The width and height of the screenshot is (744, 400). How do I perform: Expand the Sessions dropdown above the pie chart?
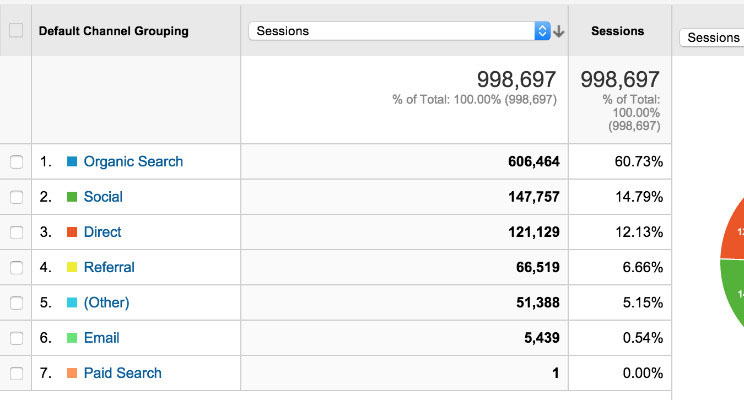pos(711,37)
